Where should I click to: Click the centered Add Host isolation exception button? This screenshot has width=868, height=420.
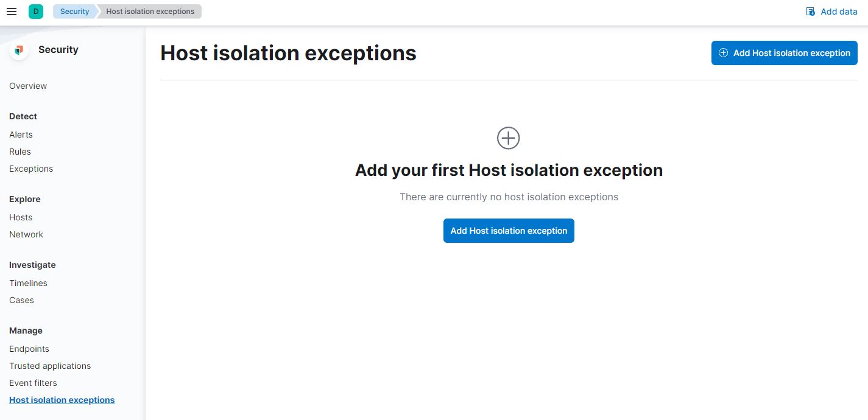click(509, 231)
